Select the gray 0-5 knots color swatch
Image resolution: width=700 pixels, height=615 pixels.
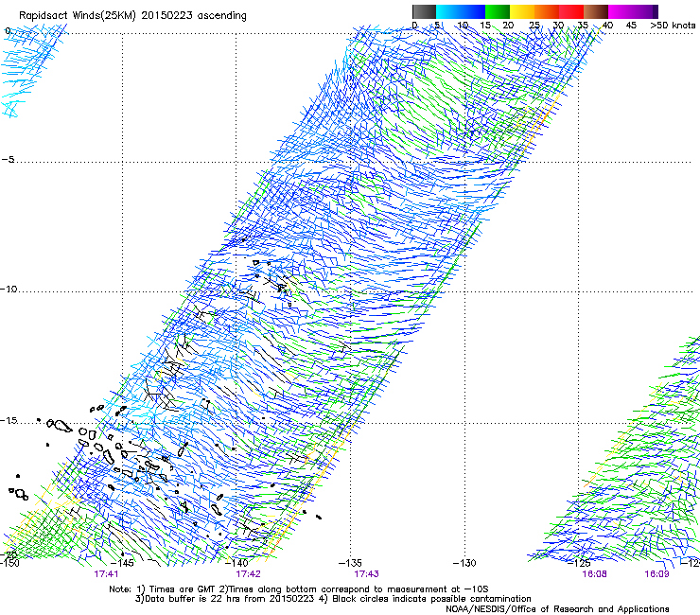[x=424, y=11]
